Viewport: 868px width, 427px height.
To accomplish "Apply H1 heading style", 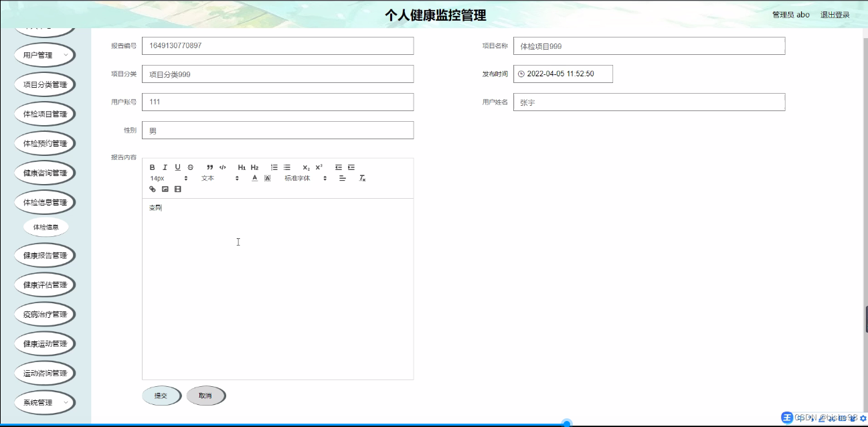I will coord(242,167).
